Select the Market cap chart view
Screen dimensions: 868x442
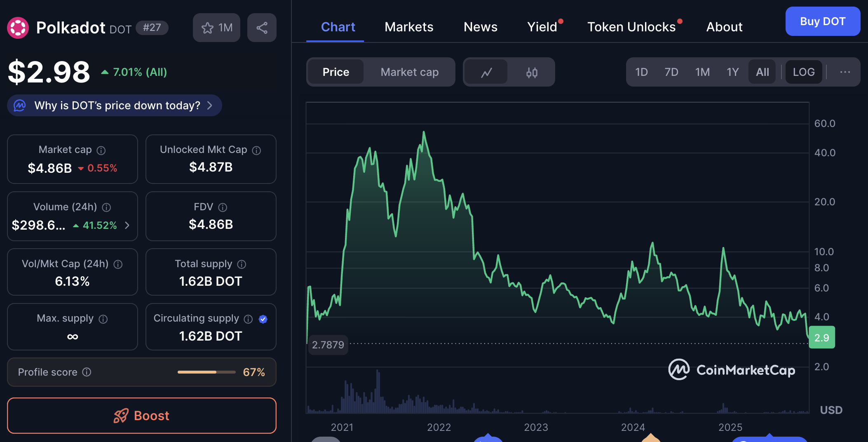[x=409, y=72]
